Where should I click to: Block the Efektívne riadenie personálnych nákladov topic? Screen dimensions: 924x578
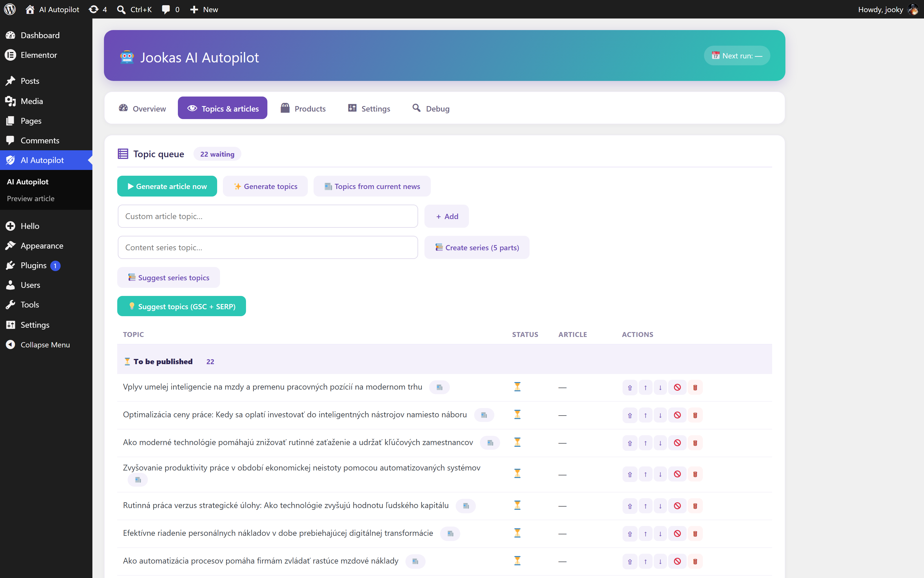point(677,534)
